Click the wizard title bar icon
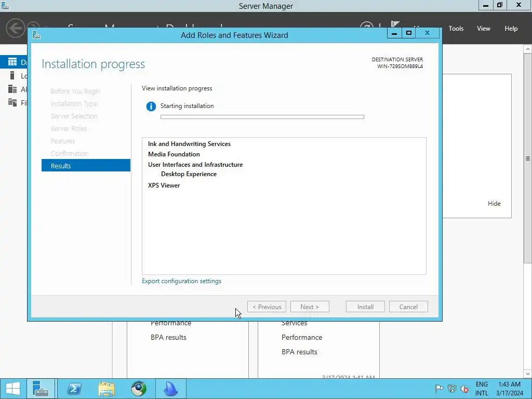The image size is (532, 399). coord(37,35)
